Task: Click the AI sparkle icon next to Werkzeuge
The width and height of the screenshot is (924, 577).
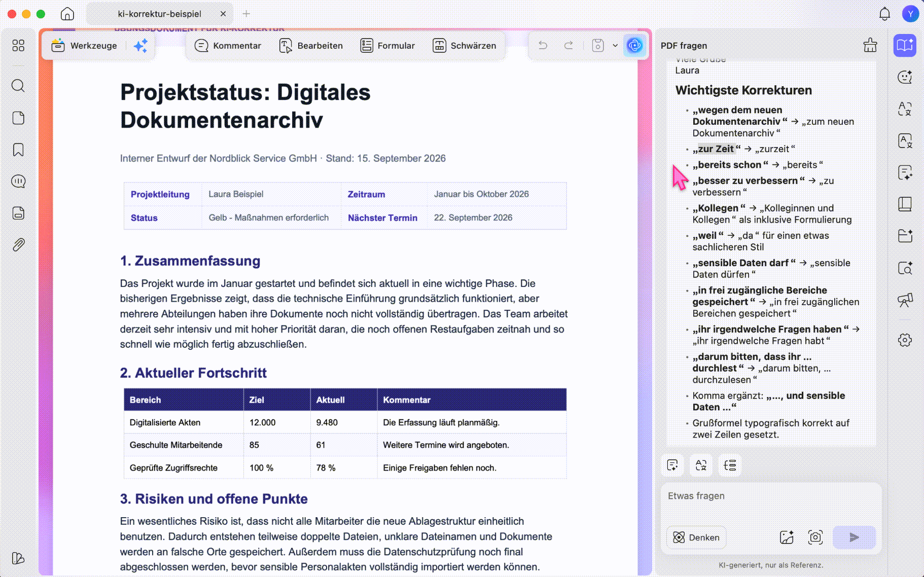Action: 140,46
